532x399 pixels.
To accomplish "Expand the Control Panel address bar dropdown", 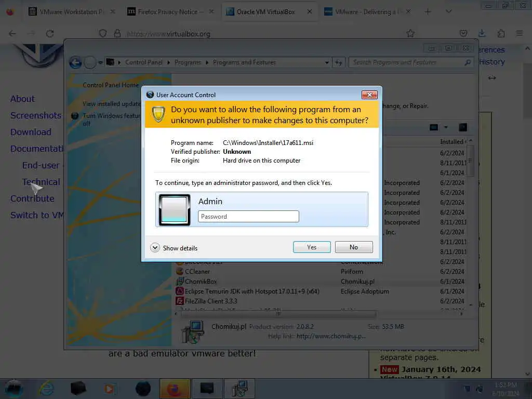I will coord(327,62).
